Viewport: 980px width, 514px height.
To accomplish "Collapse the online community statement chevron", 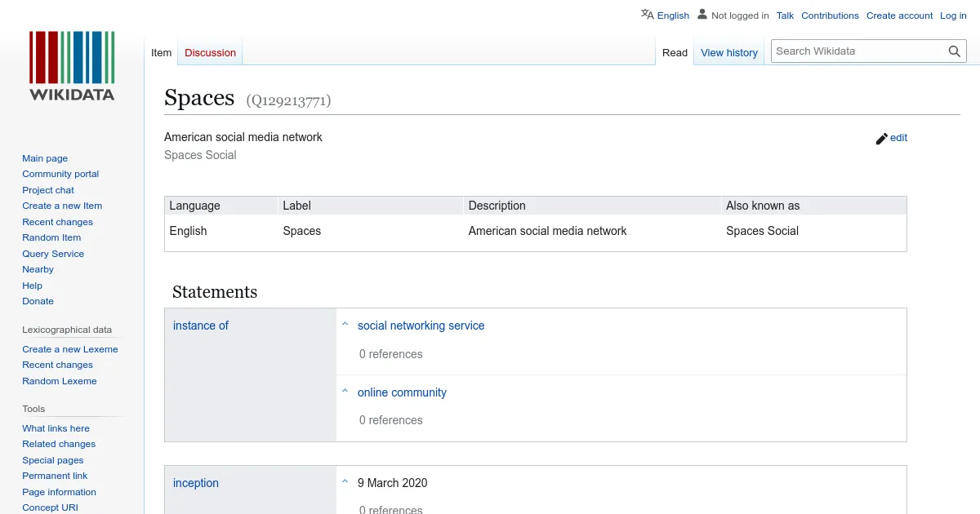I will click(345, 392).
